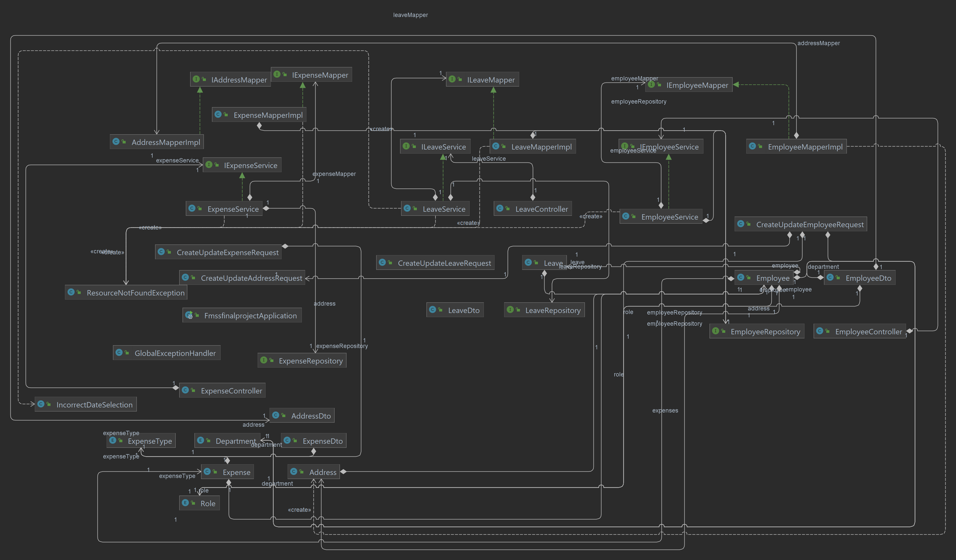The height and width of the screenshot is (560, 956).
Task: Select the enum icon on Department node
Action: pyautogui.click(x=200, y=440)
